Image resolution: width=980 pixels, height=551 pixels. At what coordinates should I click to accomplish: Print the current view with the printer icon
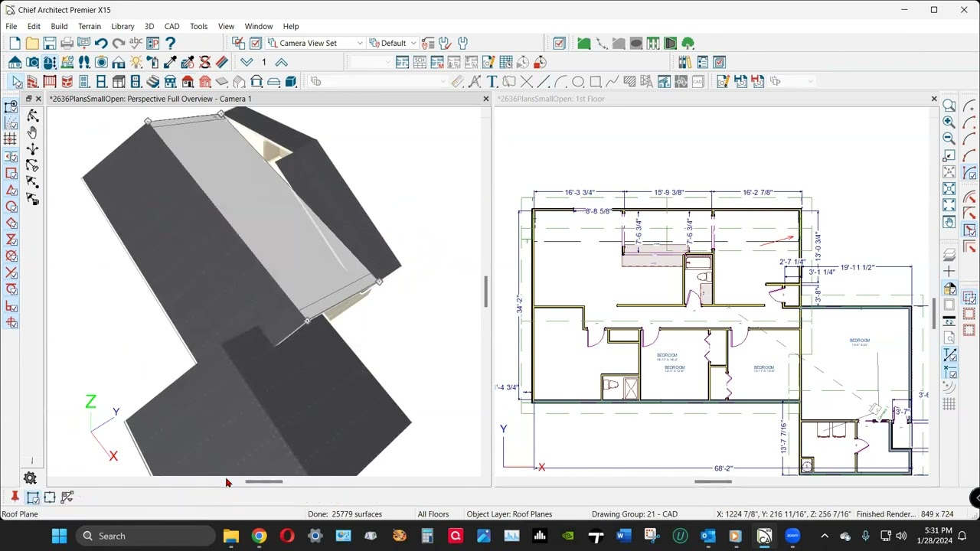pyautogui.click(x=67, y=43)
